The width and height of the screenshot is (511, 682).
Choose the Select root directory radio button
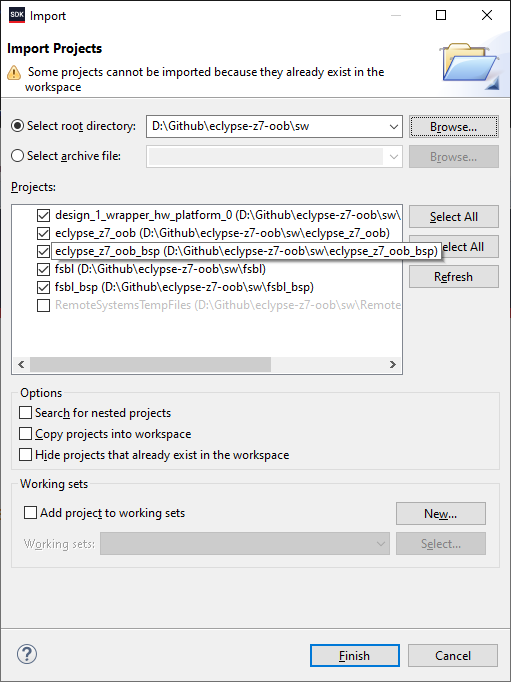point(17,126)
